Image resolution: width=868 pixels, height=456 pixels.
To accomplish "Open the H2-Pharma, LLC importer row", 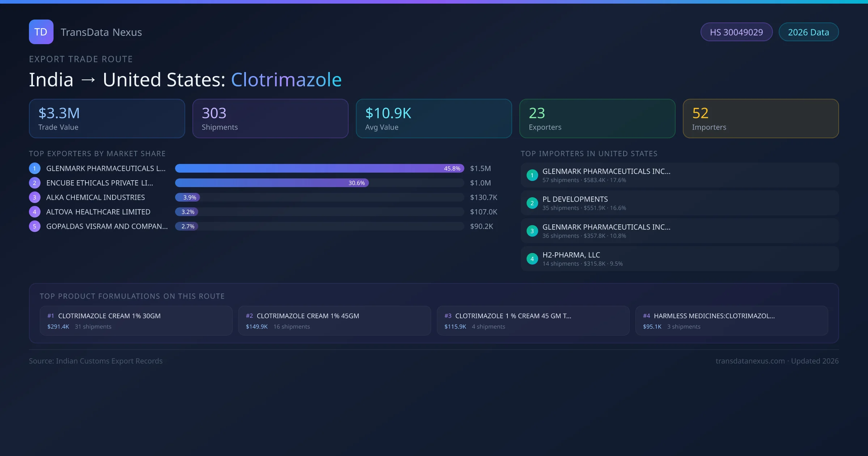I will [679, 259].
